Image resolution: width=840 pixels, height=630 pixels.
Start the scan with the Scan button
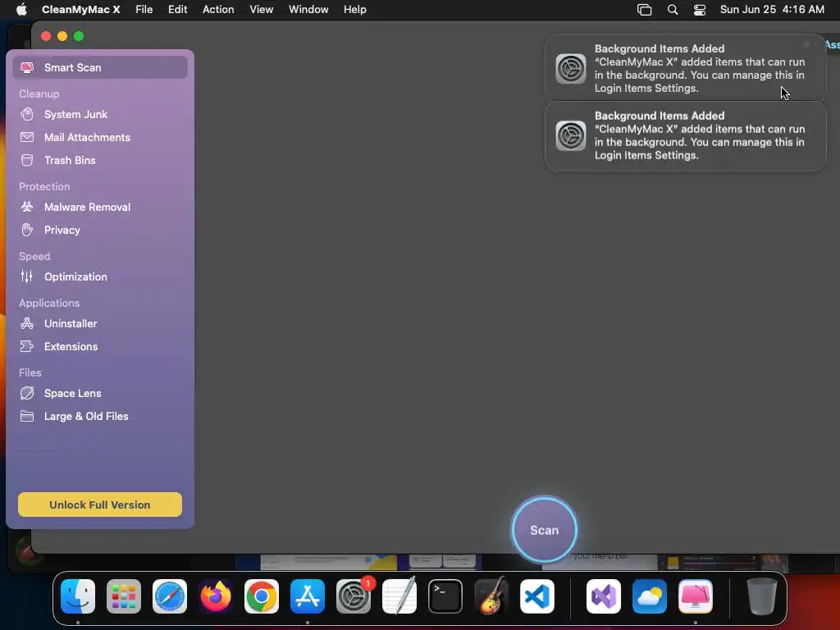545,530
